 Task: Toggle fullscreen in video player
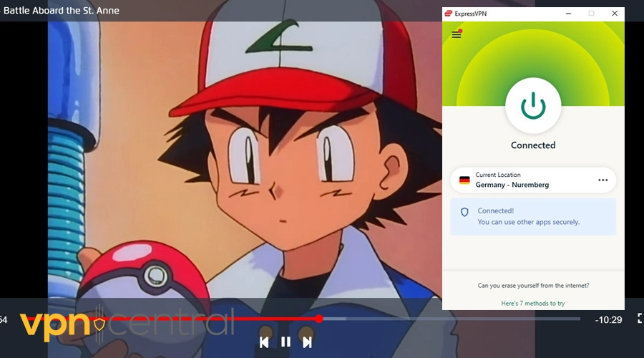click(640, 318)
